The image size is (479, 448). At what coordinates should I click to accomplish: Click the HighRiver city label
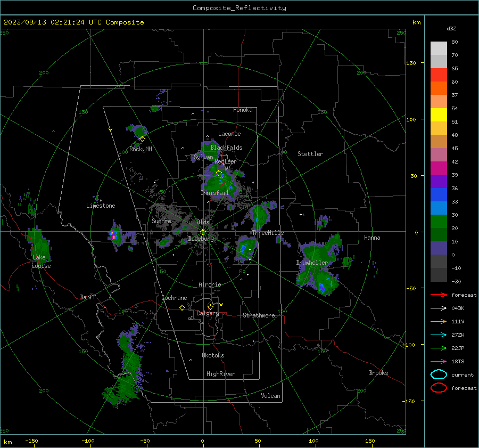click(221, 374)
